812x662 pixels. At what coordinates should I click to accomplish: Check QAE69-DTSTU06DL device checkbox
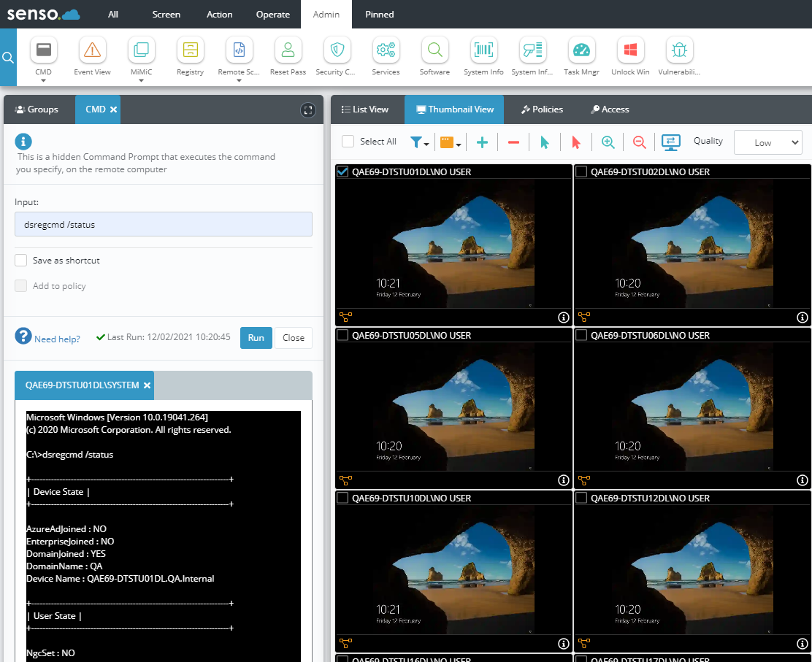581,335
